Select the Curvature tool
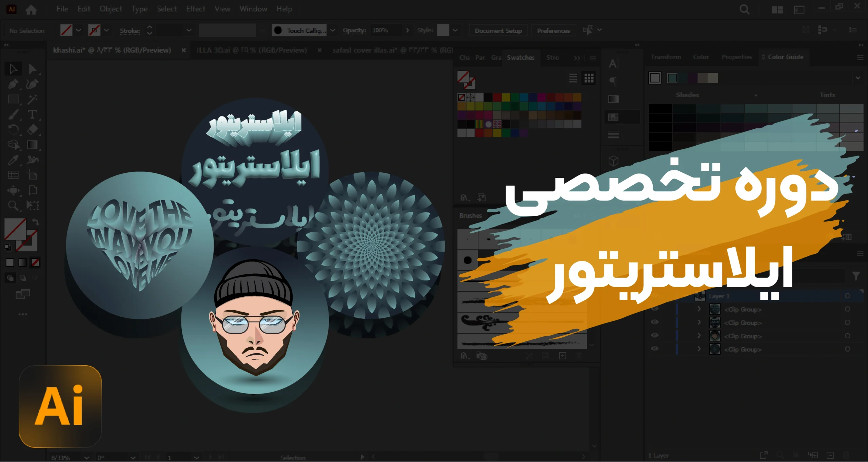 coord(33,84)
